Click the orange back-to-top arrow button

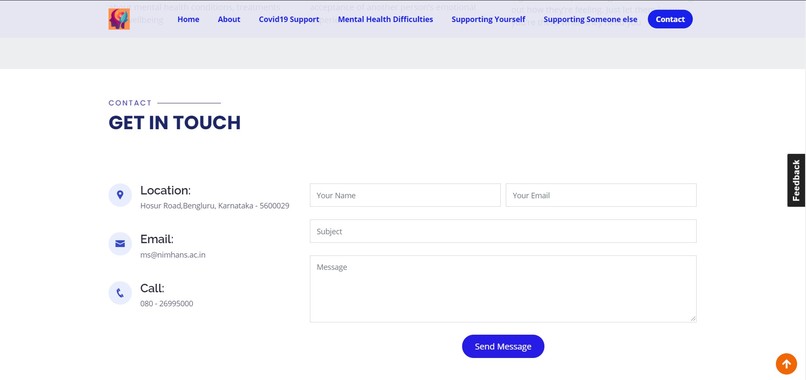pos(786,364)
